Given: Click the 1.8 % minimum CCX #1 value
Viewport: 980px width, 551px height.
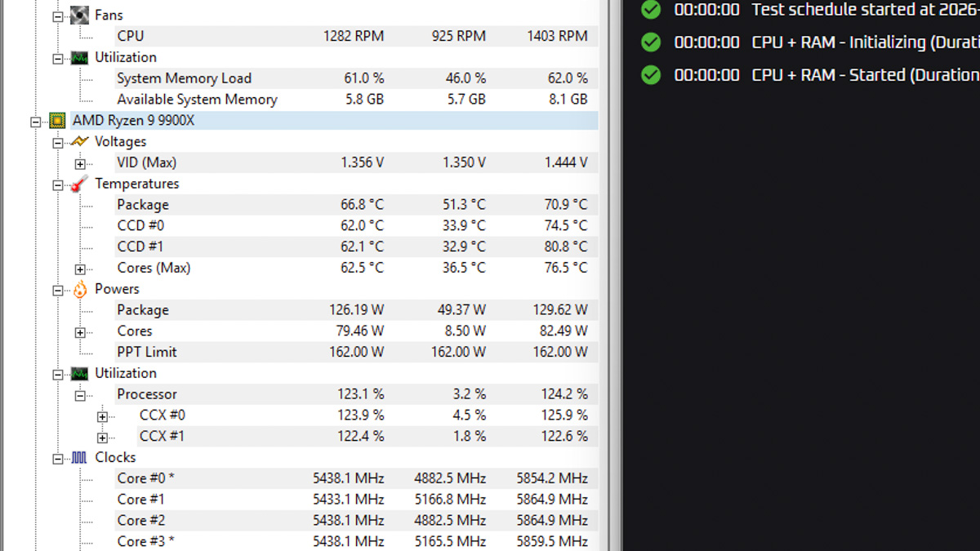Looking at the screenshot, I should tap(470, 437).
